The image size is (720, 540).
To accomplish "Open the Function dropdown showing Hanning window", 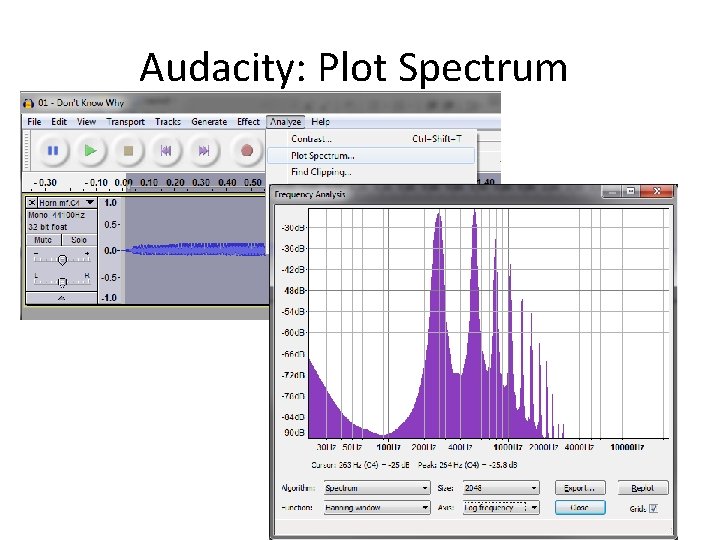I will point(377,507).
